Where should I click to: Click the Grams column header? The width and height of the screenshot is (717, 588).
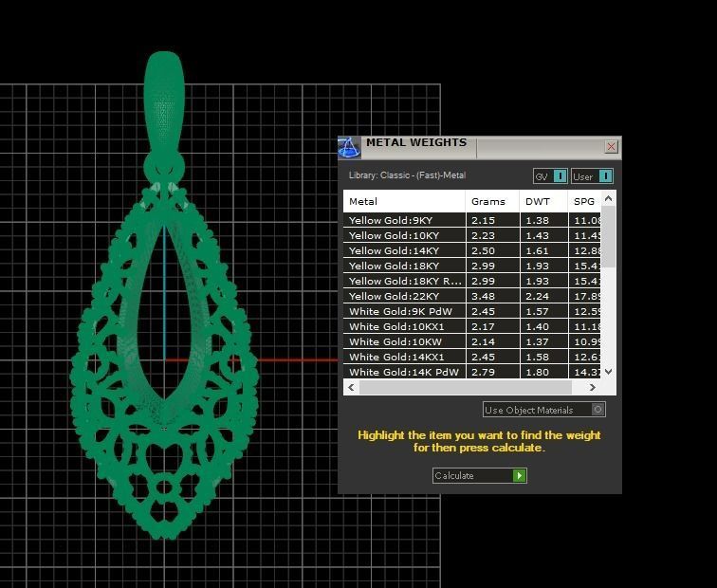[492, 201]
